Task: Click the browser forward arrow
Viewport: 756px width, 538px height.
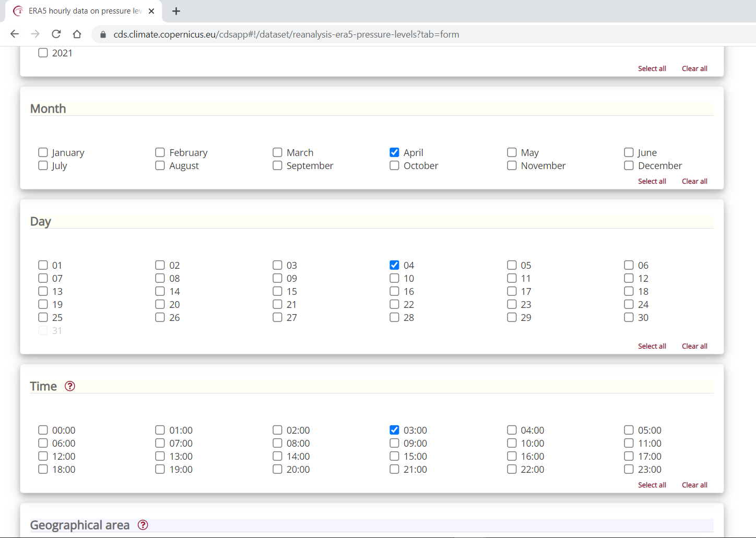Action: [x=36, y=34]
